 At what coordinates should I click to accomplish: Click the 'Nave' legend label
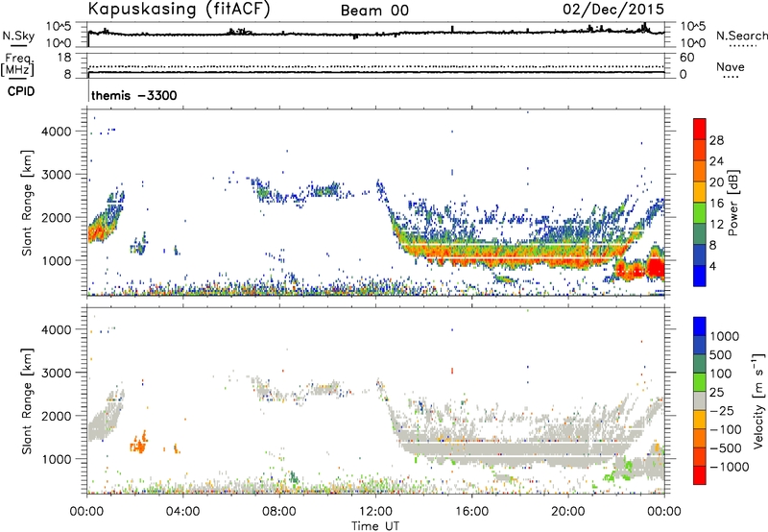(731, 66)
